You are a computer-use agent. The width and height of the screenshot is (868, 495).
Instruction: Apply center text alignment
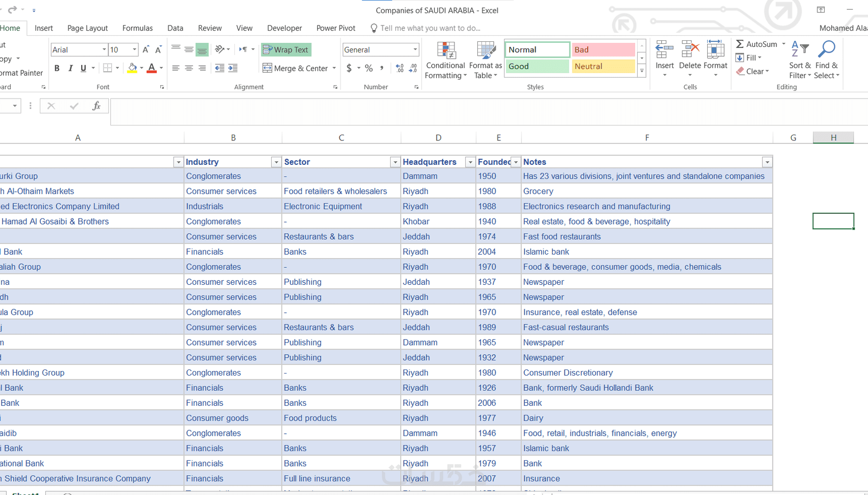tap(189, 68)
